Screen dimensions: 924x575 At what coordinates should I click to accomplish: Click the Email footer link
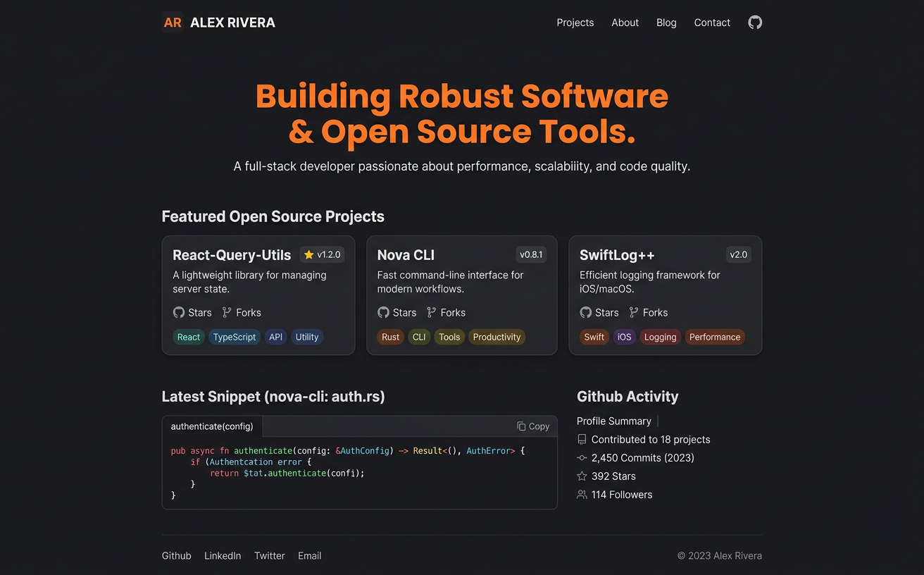tap(310, 556)
